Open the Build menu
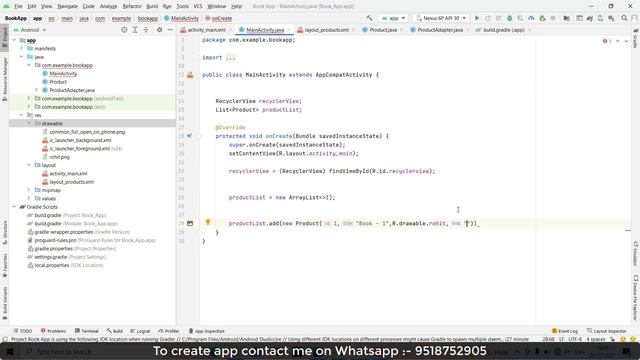Viewport: 640px width, 360px height. 152,6
